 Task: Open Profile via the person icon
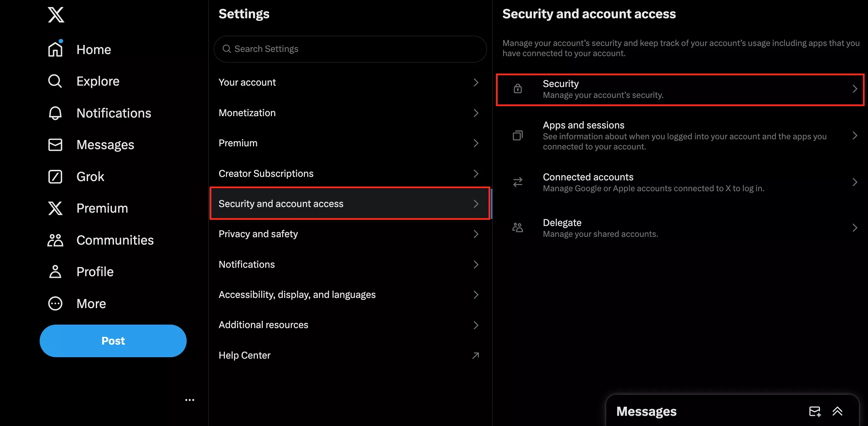pos(55,272)
